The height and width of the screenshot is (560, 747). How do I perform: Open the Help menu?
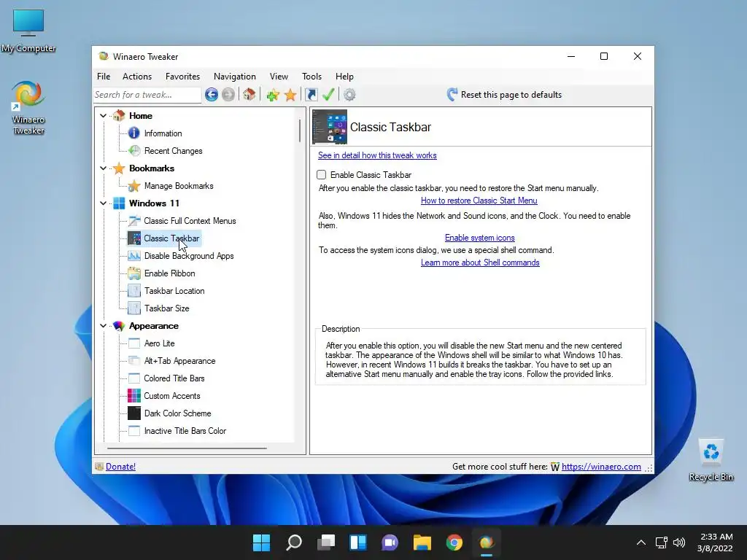344,76
